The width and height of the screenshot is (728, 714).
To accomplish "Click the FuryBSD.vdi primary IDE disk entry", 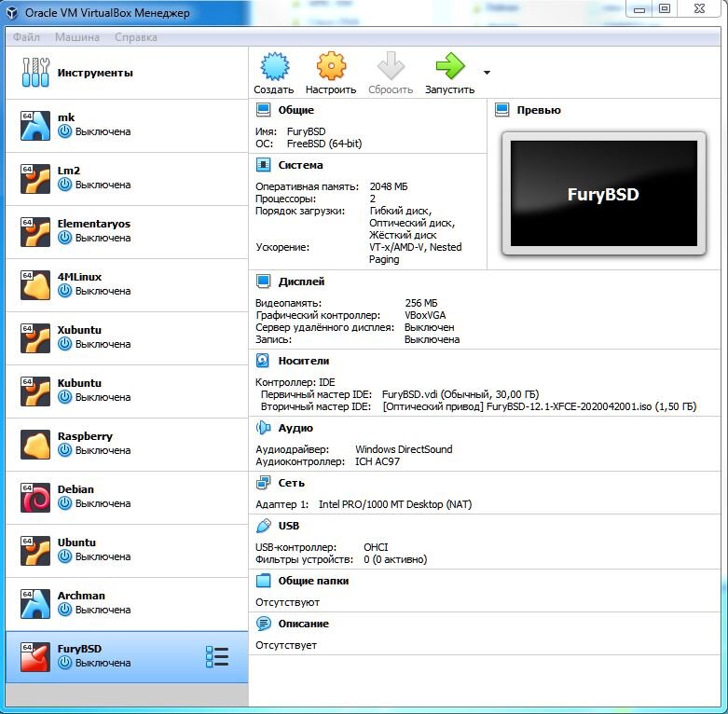I will click(460, 394).
